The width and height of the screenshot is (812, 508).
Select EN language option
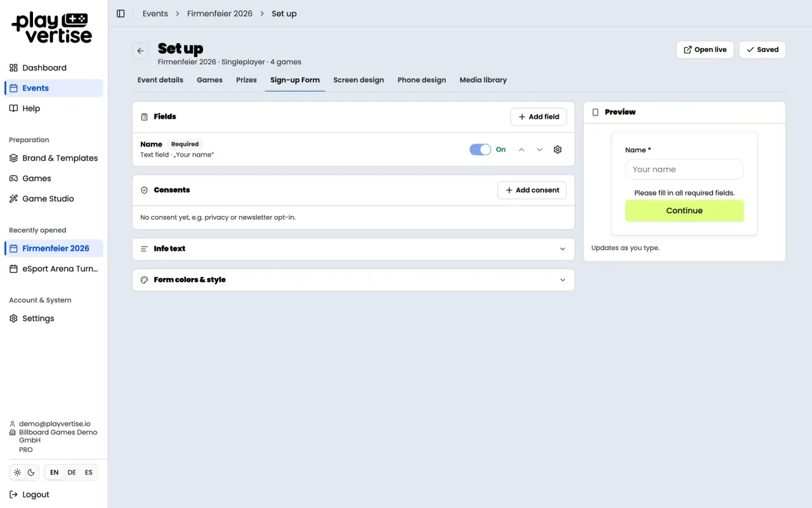[55, 472]
